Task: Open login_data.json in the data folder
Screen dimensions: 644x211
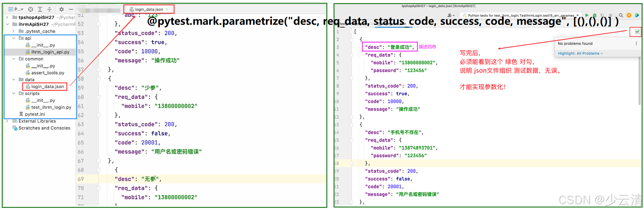Action: pos(45,86)
